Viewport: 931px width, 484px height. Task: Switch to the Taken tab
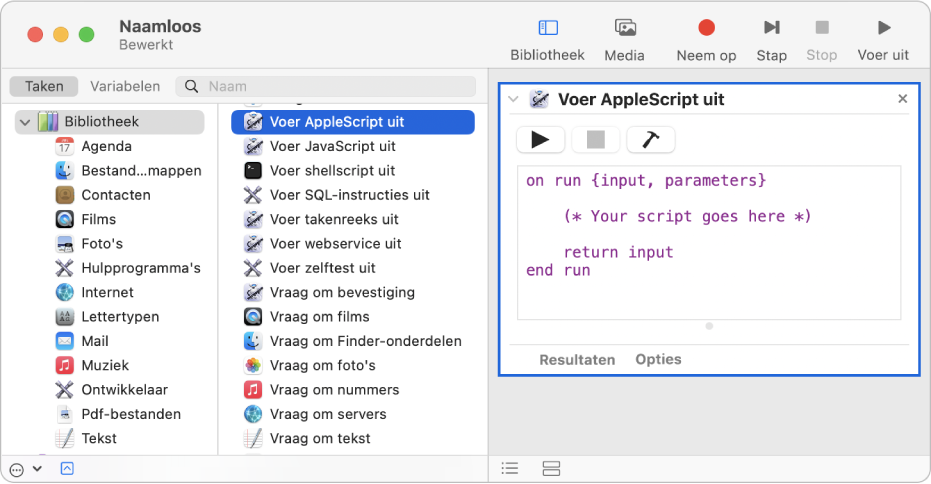44,86
